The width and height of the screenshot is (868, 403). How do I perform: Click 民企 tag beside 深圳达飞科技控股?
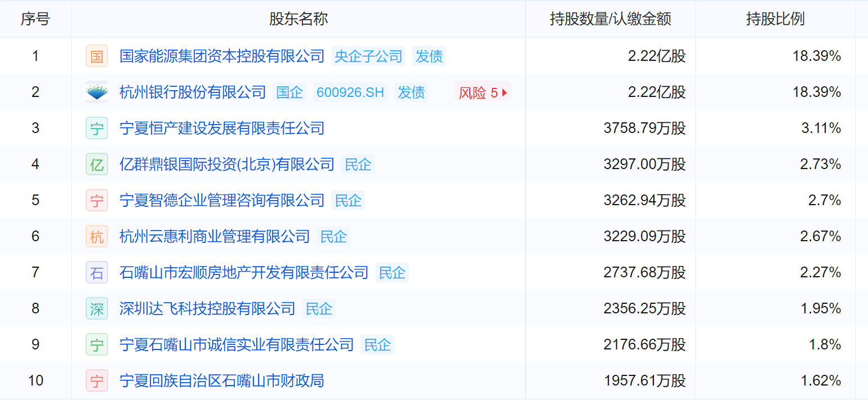click(319, 308)
